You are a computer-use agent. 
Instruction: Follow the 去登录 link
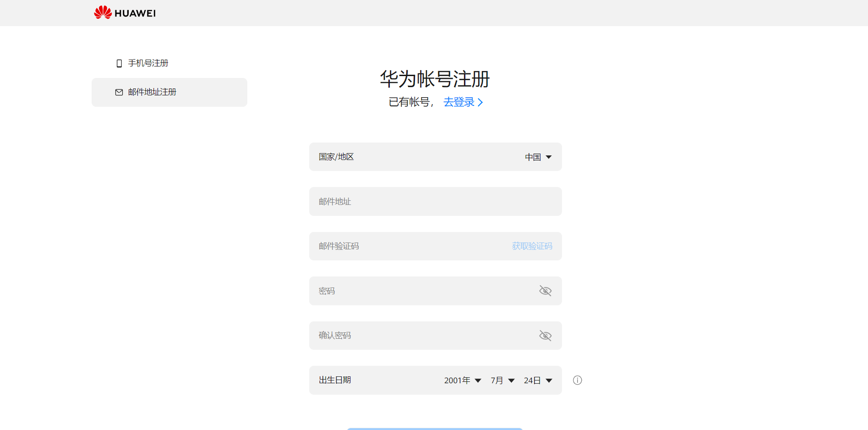(463, 102)
